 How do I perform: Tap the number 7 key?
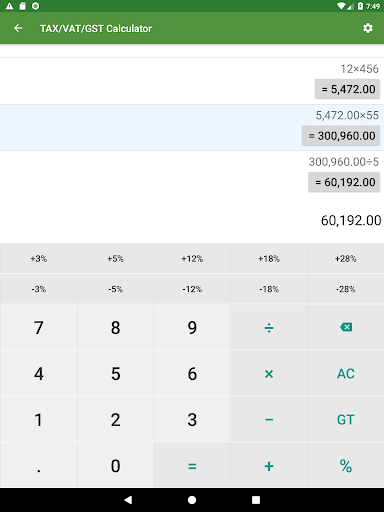tap(39, 327)
